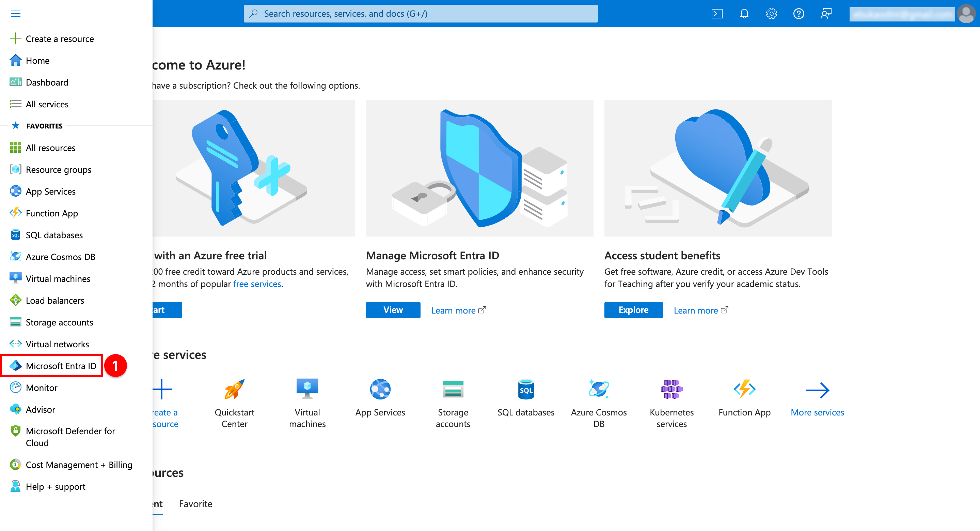Image resolution: width=980 pixels, height=531 pixels.
Task: Switch to the Favorite tab
Action: pos(195,504)
